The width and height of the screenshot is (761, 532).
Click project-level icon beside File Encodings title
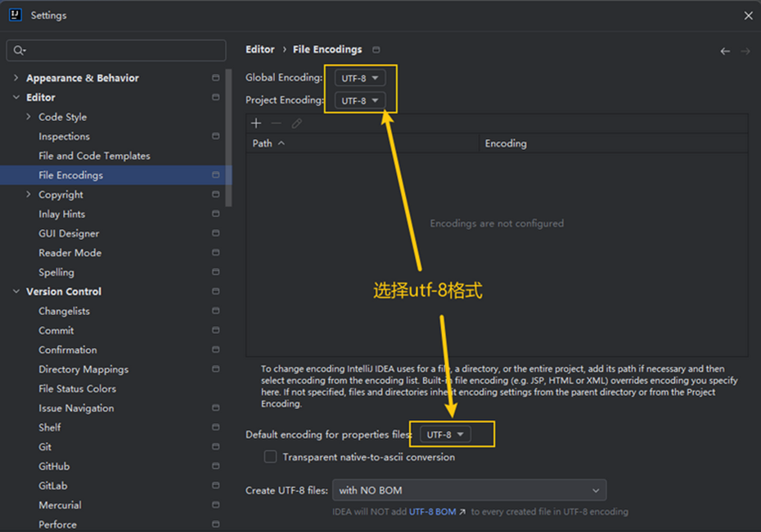coord(376,49)
